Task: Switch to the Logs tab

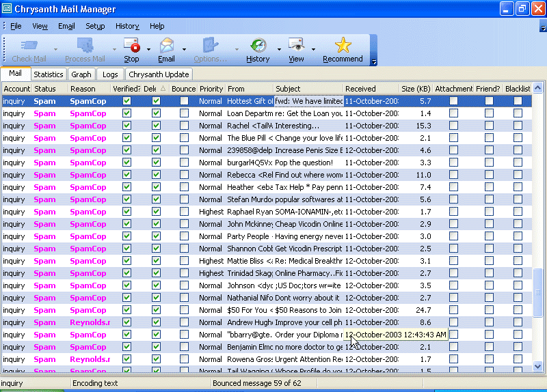Action: [x=110, y=74]
